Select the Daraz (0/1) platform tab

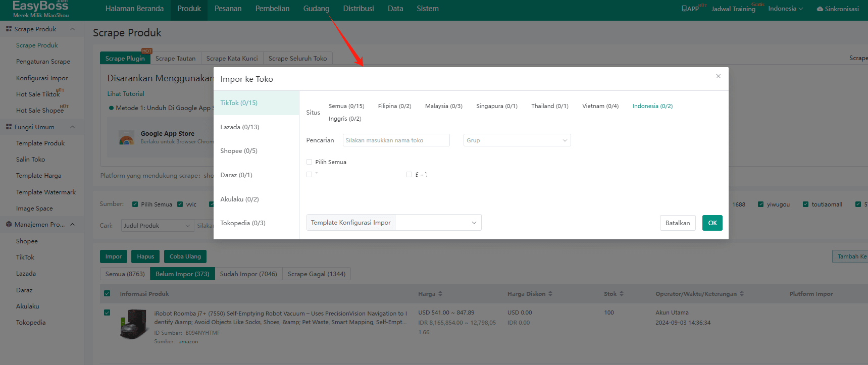pos(256,175)
